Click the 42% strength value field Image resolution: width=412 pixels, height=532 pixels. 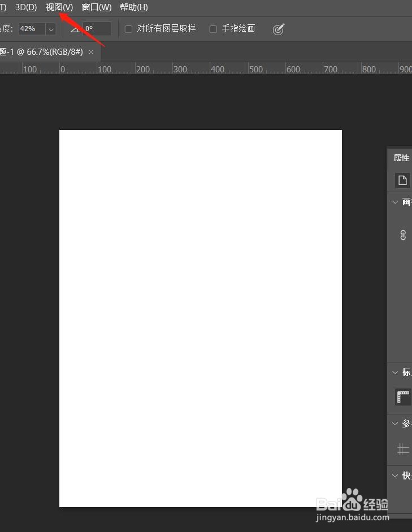pyautogui.click(x=32, y=29)
